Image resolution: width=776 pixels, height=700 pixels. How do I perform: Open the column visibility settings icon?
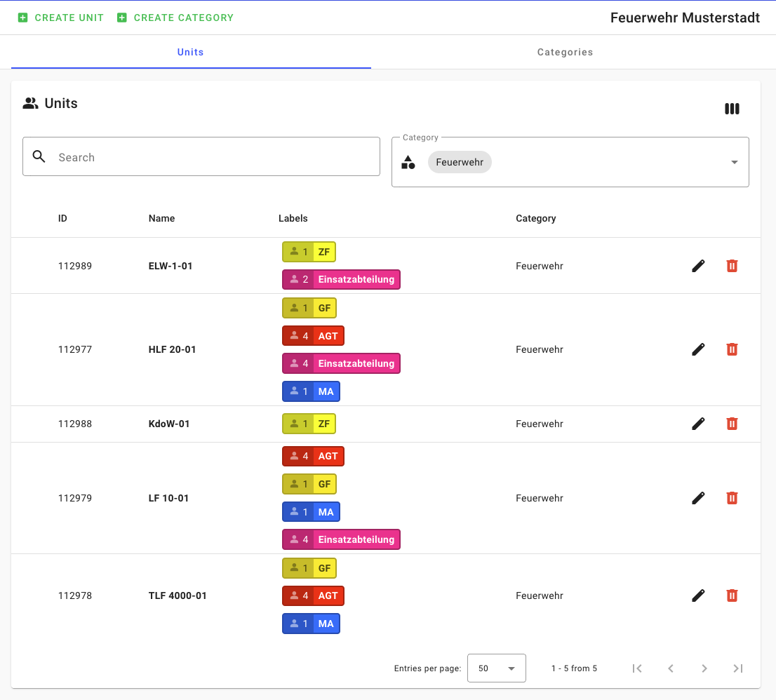click(x=732, y=109)
